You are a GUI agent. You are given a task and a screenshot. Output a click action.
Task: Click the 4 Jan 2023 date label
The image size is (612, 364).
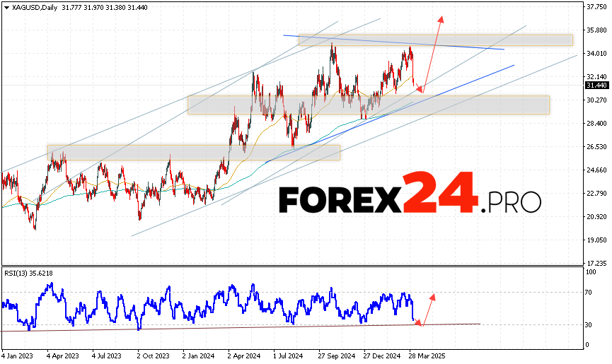coord(18,357)
